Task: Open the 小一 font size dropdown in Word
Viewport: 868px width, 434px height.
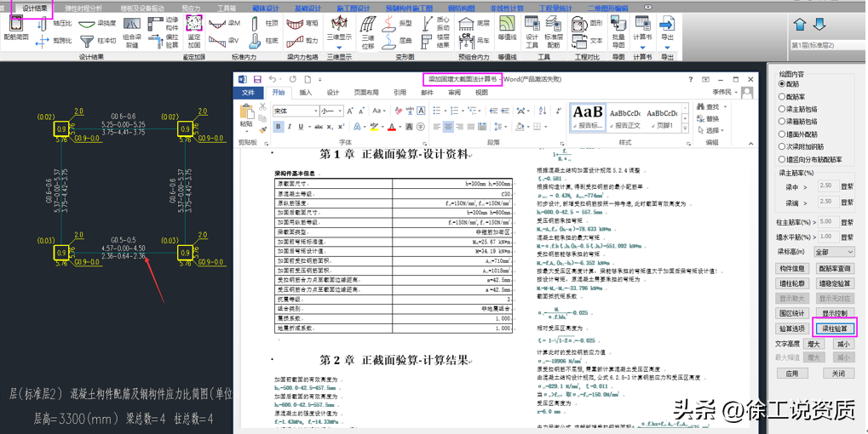Action: pos(340,111)
